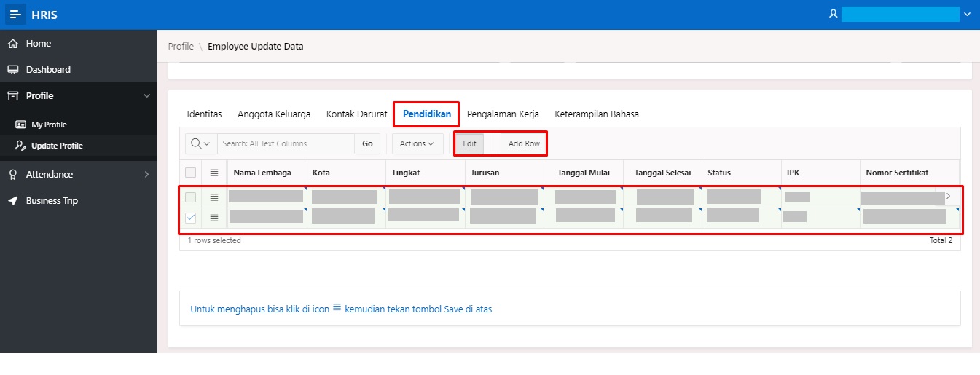The width and height of the screenshot is (980, 375).
Task: Open Business Trip in sidebar
Action: [52, 201]
